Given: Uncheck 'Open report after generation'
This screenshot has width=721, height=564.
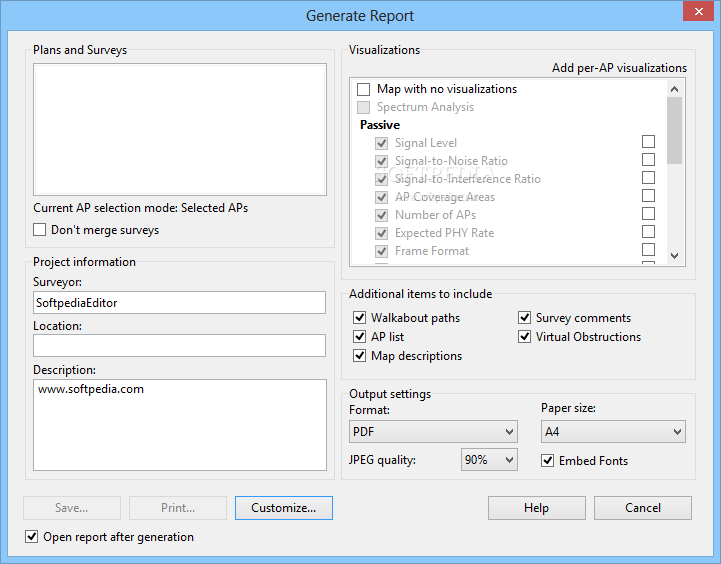Looking at the screenshot, I should coord(31,536).
